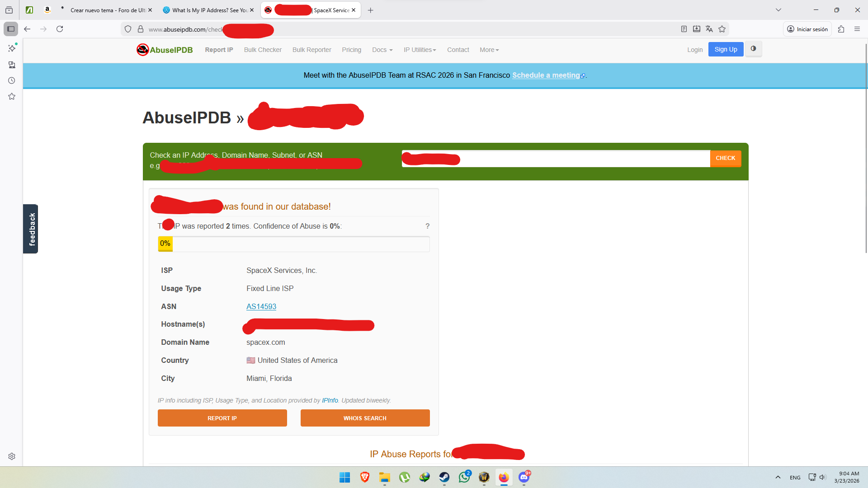Follow the AS14593 link

261,306
